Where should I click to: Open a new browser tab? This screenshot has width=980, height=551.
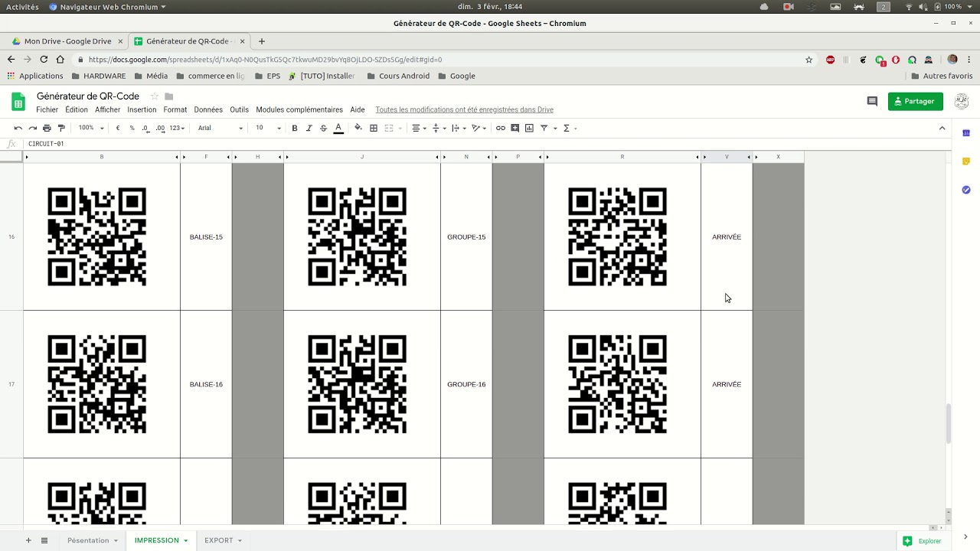point(262,41)
